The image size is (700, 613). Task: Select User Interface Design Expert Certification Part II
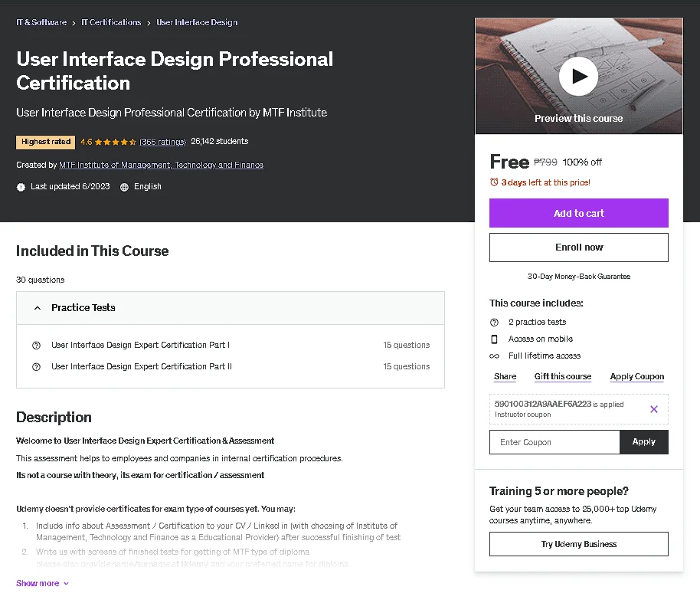pyautogui.click(x=142, y=366)
